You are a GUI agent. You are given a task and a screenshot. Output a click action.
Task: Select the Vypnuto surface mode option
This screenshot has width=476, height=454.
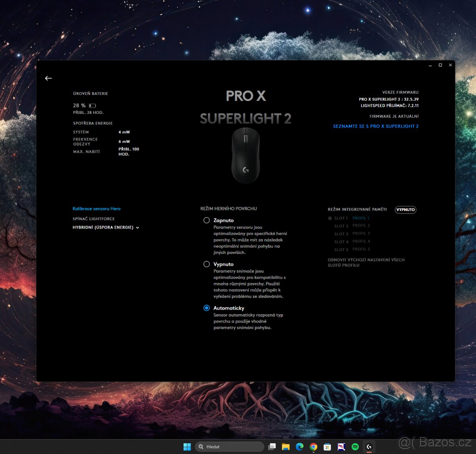pos(207,264)
